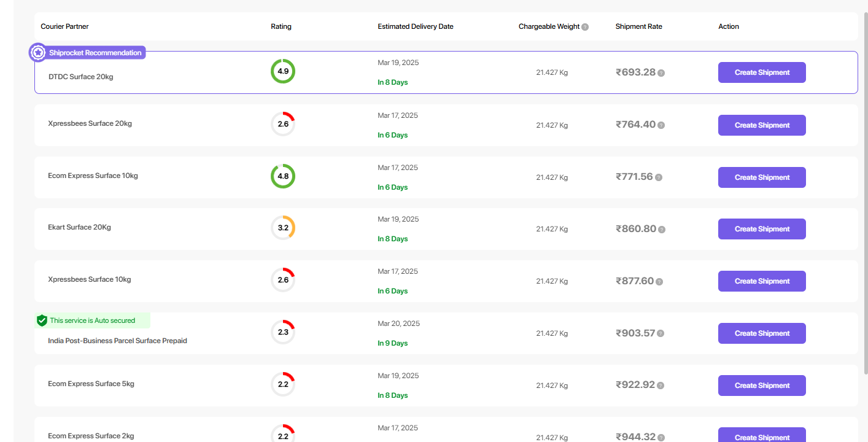Create shipment with Ecom Express Surface 2kg
This screenshot has height=442, width=868.
[x=762, y=435]
